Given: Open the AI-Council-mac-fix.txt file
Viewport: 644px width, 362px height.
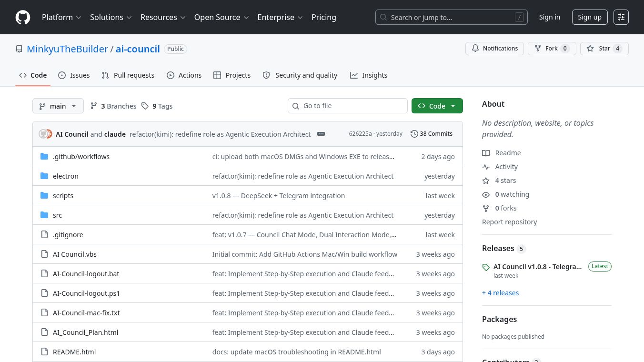Looking at the screenshot, I should coord(86,312).
